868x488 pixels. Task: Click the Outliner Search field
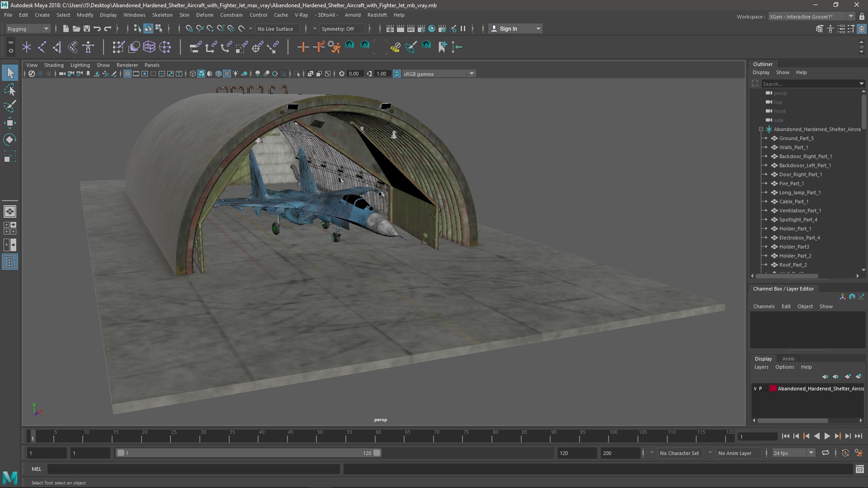pos(809,84)
